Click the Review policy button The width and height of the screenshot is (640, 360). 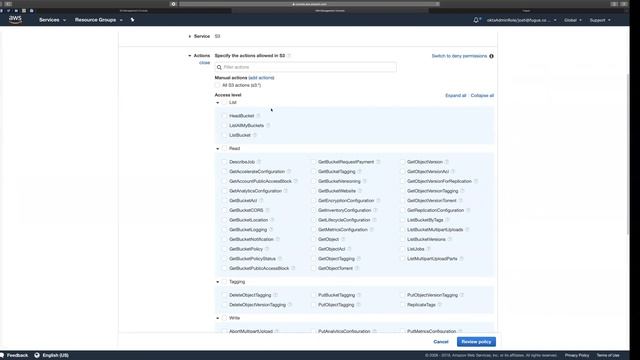[476, 342]
